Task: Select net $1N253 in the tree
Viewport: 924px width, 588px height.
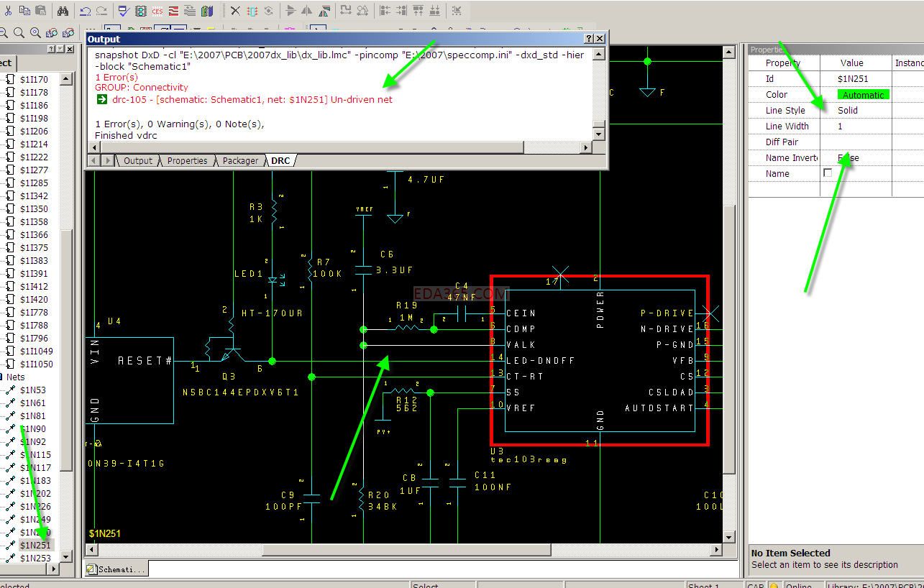Action: pyautogui.click(x=35, y=559)
